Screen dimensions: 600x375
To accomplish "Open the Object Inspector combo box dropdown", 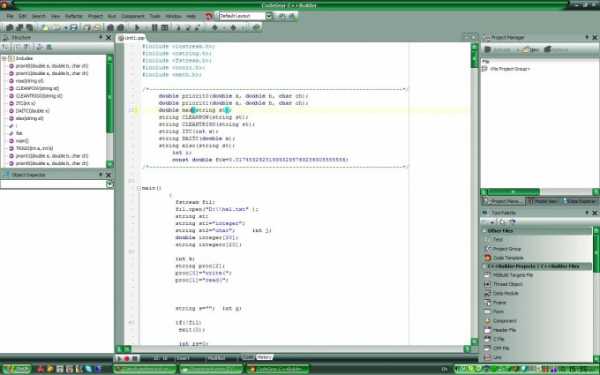I will tap(109, 184).
